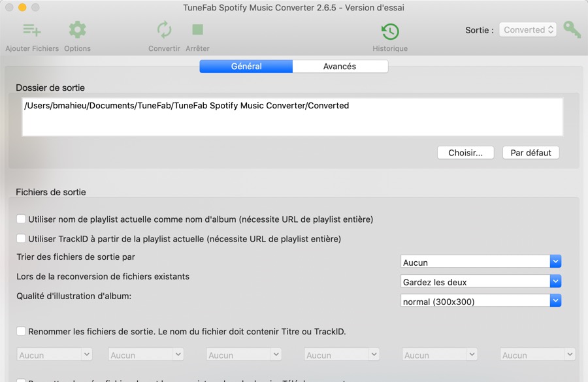The width and height of the screenshot is (588, 382).
Task: Click the red close window button
Action: pos(8,8)
